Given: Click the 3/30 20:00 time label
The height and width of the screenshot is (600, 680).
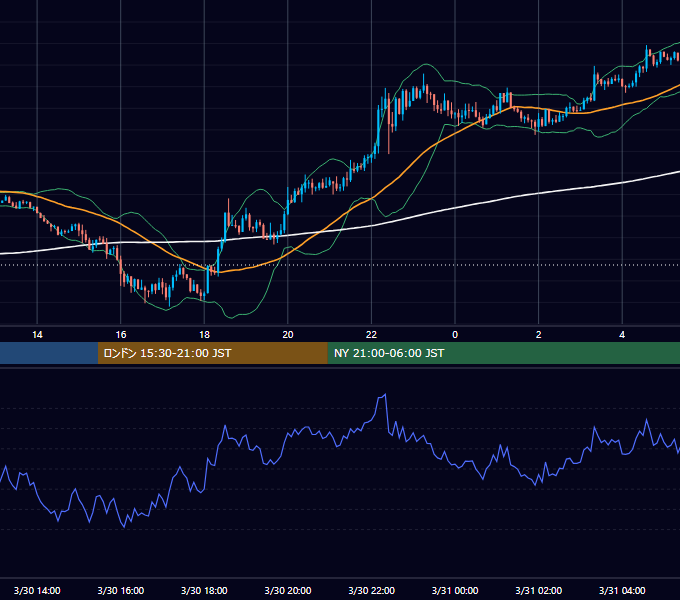Looking at the screenshot, I should click(288, 590).
